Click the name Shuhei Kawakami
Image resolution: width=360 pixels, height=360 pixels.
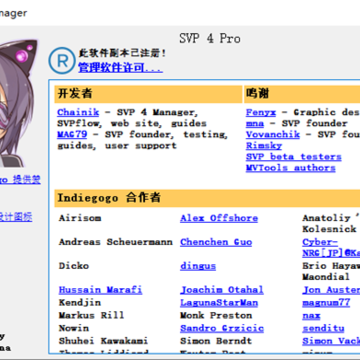click(x=103, y=341)
